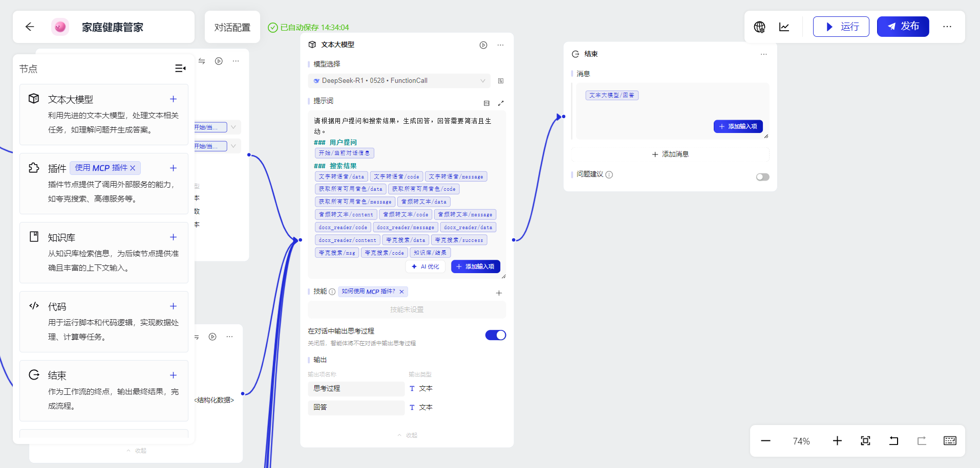Click the 文本大模型/回答 tag in 结束 node
980x468 pixels.
[612, 95]
